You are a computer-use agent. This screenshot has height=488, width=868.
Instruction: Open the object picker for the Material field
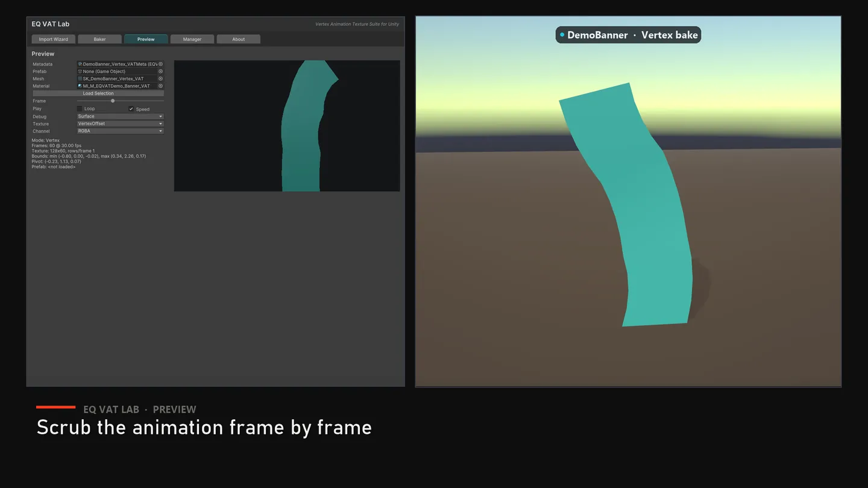(x=161, y=86)
